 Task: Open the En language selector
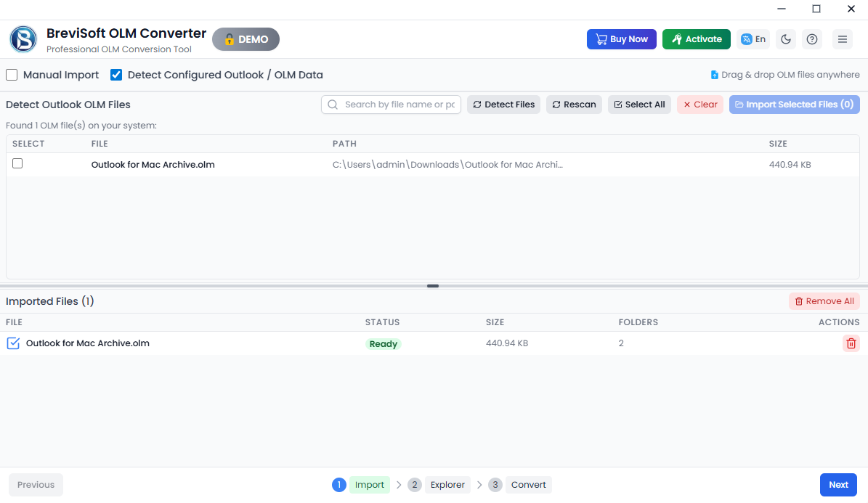[x=753, y=39]
